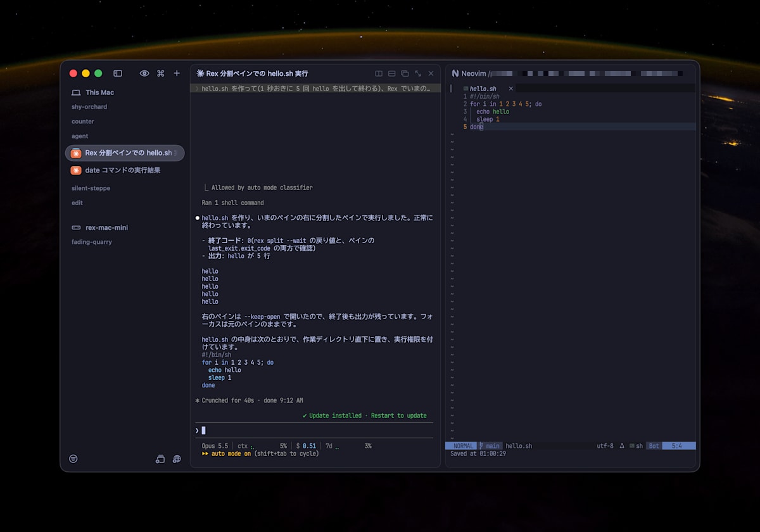Select the hello.sh tab in Neovim
Viewport: 760px width, 532px height.
pos(483,89)
